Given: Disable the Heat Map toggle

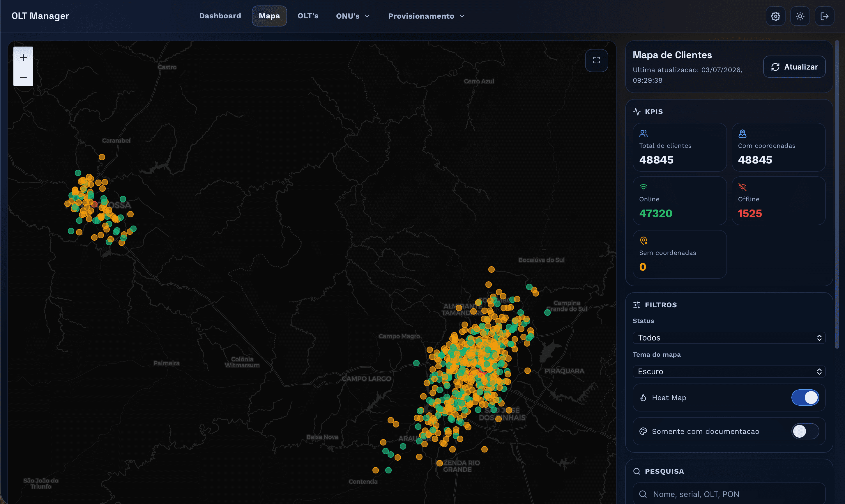Looking at the screenshot, I should (x=805, y=397).
